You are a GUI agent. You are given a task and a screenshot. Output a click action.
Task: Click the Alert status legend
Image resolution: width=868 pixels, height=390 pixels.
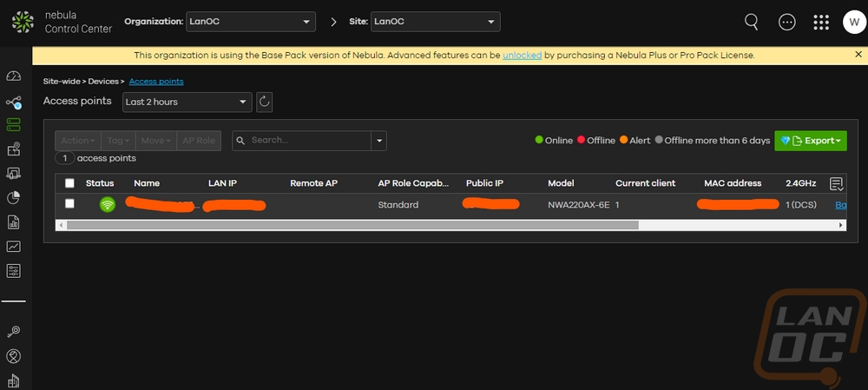(x=635, y=141)
